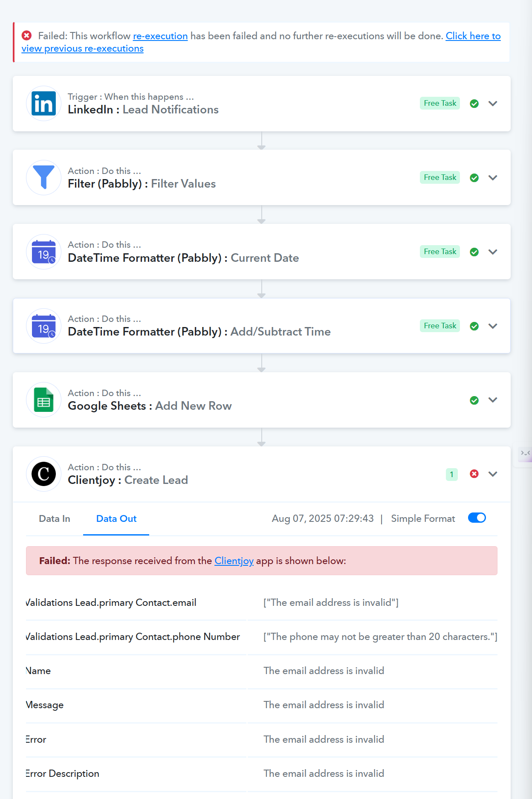532x799 pixels.
Task: Click Error Description value text
Action: point(324,773)
